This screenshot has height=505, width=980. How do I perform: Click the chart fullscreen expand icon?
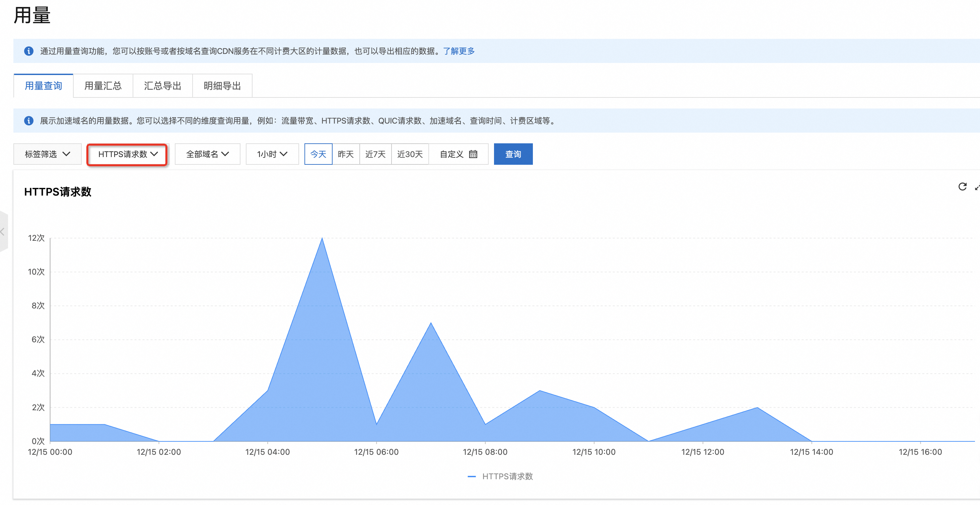(x=977, y=187)
